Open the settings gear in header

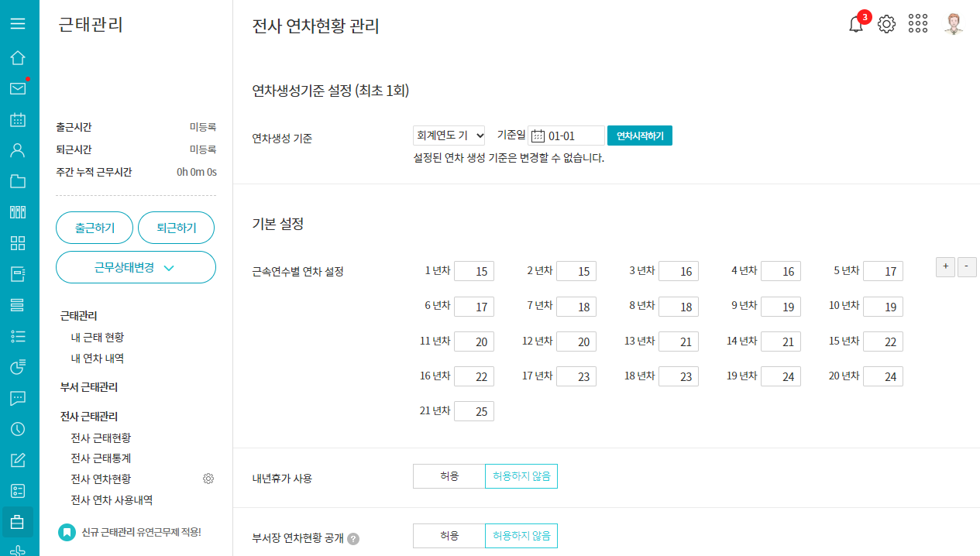(x=886, y=25)
